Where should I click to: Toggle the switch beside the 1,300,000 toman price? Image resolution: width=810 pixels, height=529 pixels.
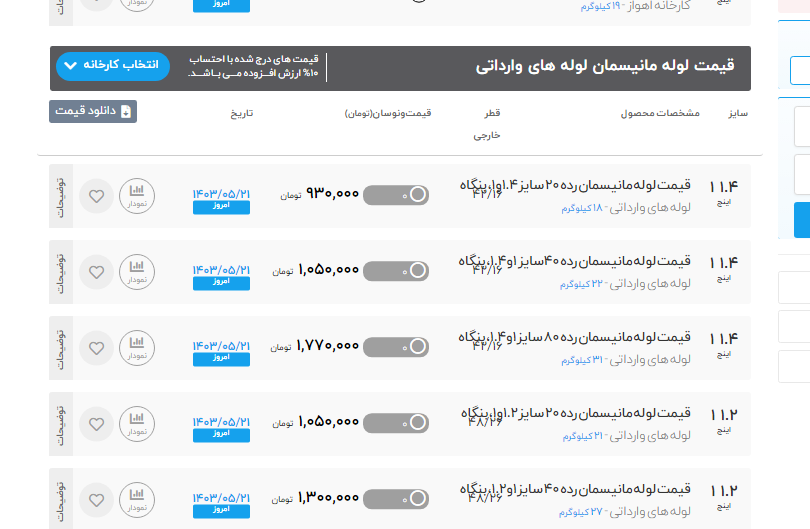(395, 498)
